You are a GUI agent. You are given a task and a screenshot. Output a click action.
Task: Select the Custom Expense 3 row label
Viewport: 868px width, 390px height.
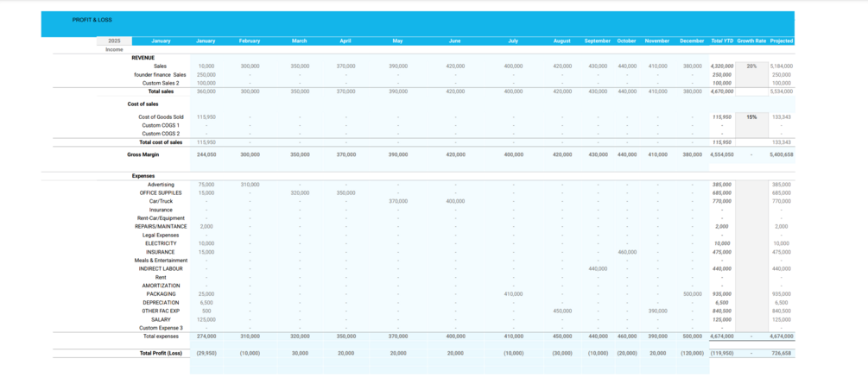(161, 328)
